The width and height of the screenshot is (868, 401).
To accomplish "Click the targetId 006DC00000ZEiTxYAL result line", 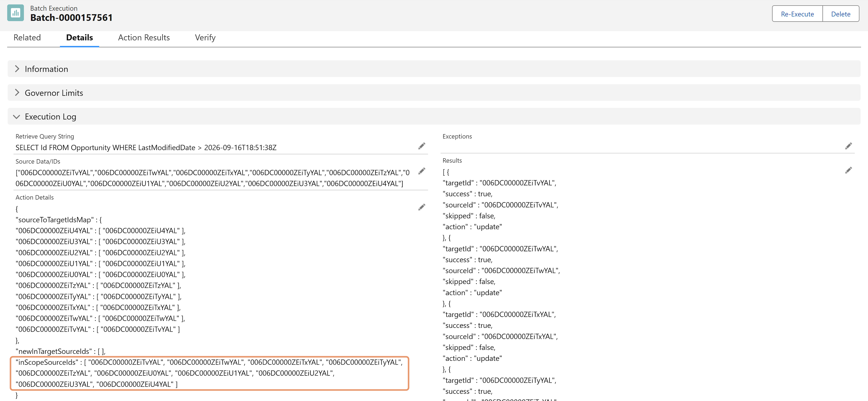I will click(499, 315).
